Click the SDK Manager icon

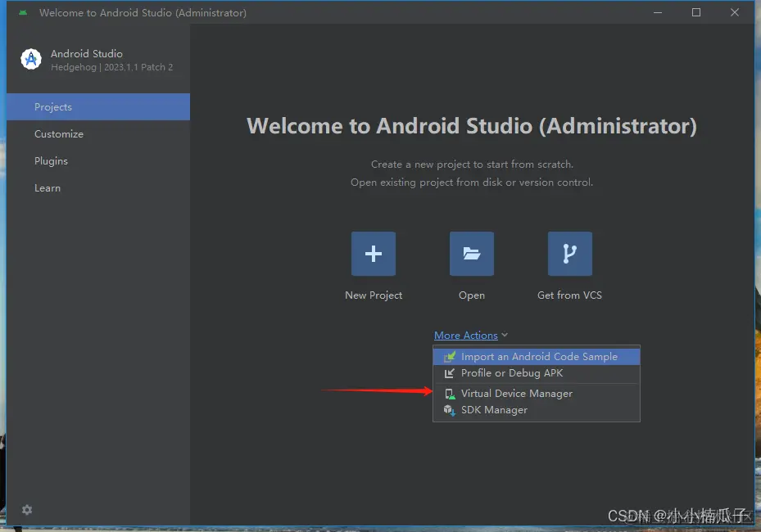tap(450, 410)
